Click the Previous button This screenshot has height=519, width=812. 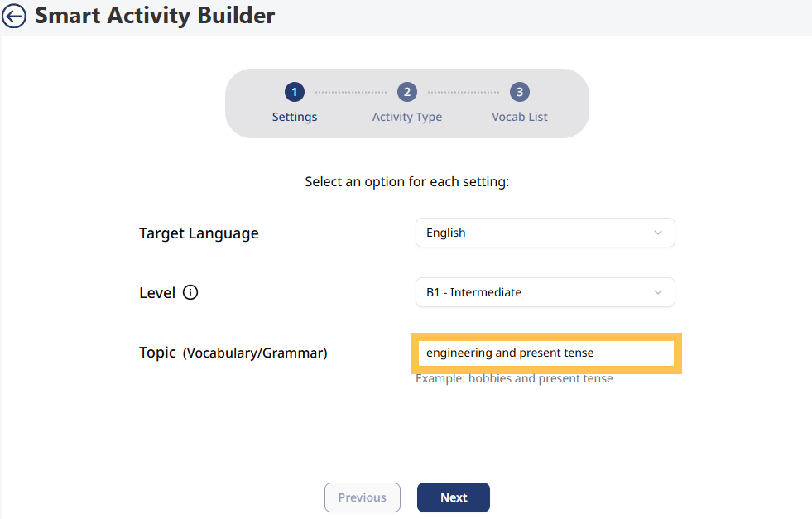pyautogui.click(x=363, y=497)
